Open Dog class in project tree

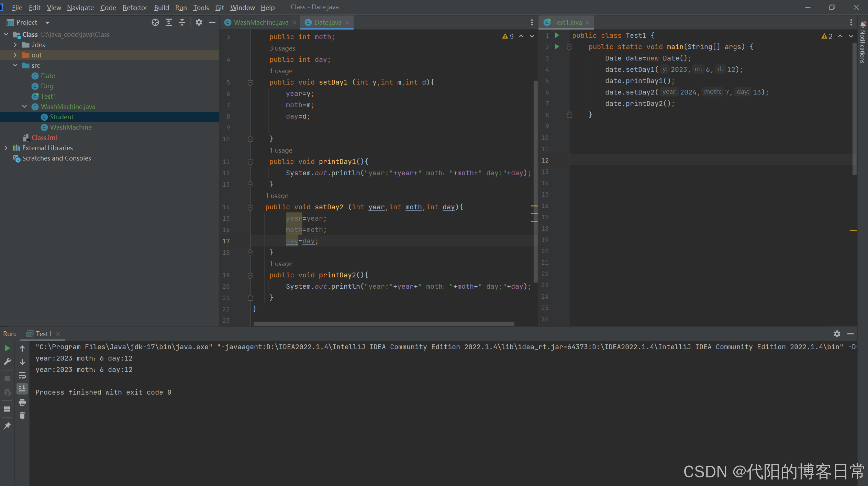pos(47,86)
